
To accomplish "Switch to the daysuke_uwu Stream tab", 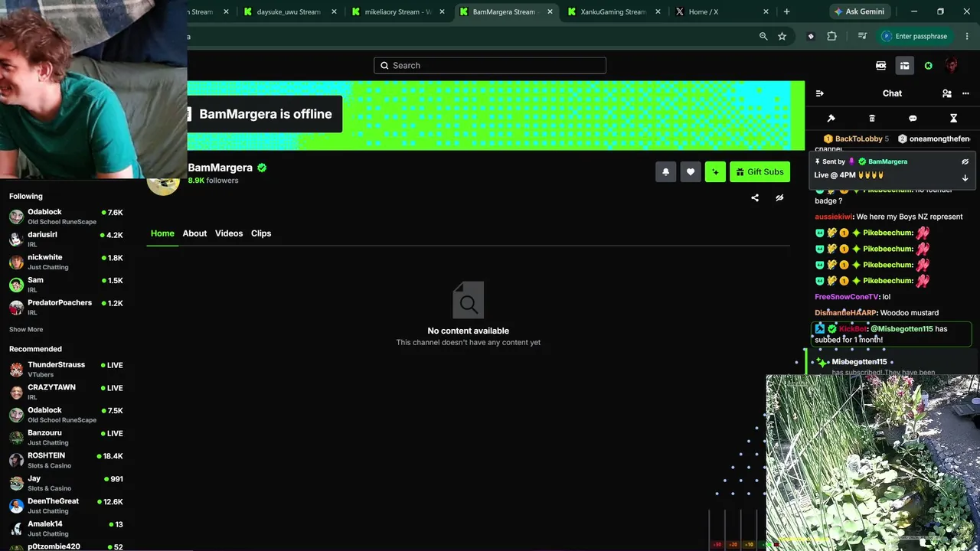I will pos(289,11).
